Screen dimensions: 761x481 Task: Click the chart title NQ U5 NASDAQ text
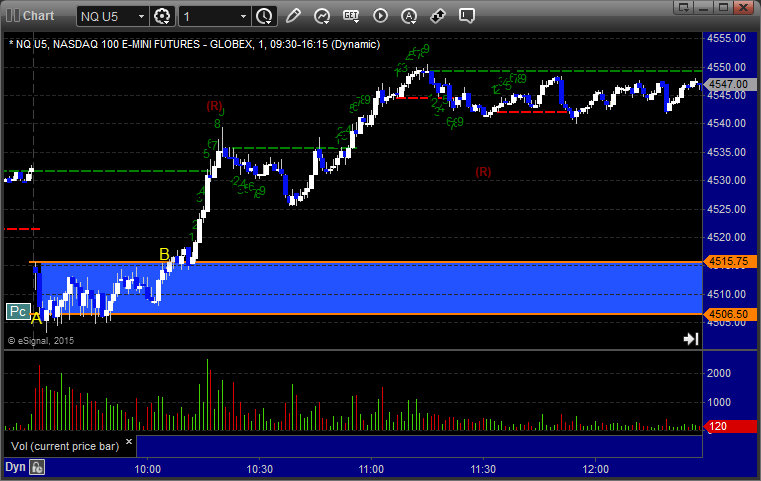pos(195,44)
